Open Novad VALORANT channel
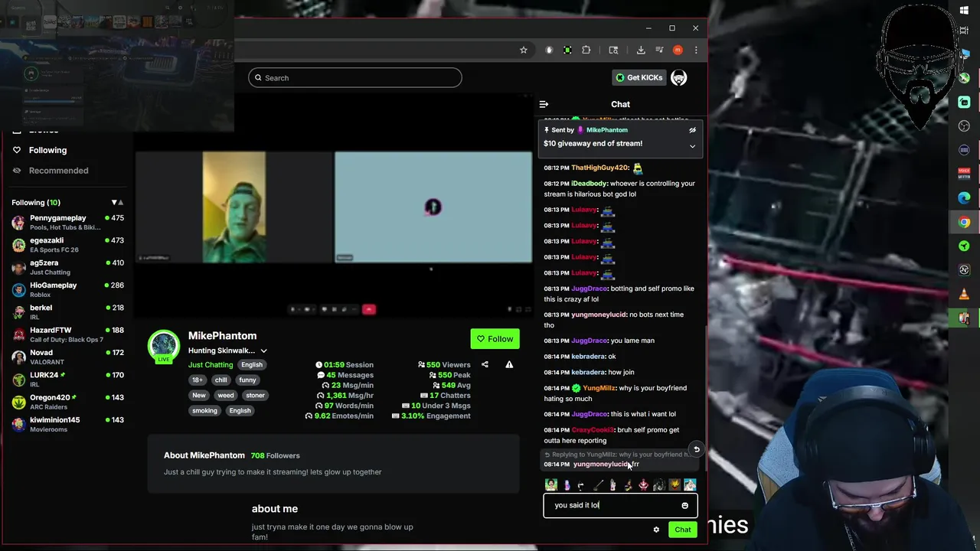Screen dimensions: 980x551 pyautogui.click(x=67, y=357)
